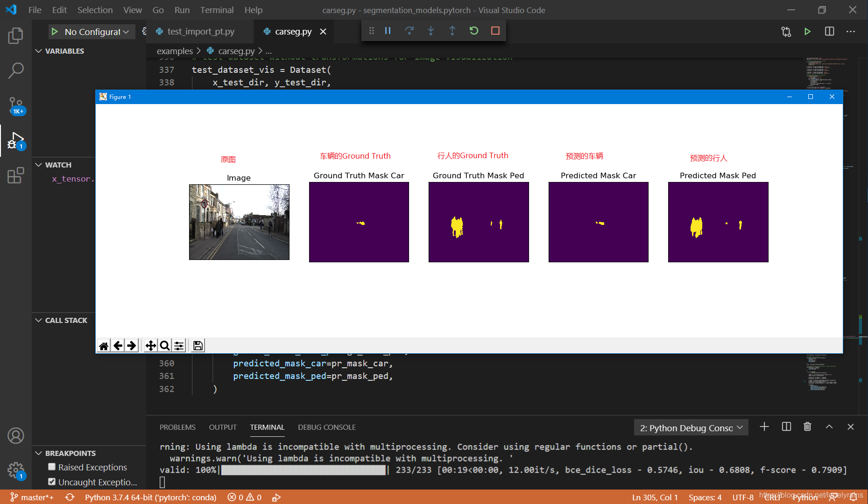Open the Run menu
This screenshot has height=504, width=868.
(x=182, y=10)
